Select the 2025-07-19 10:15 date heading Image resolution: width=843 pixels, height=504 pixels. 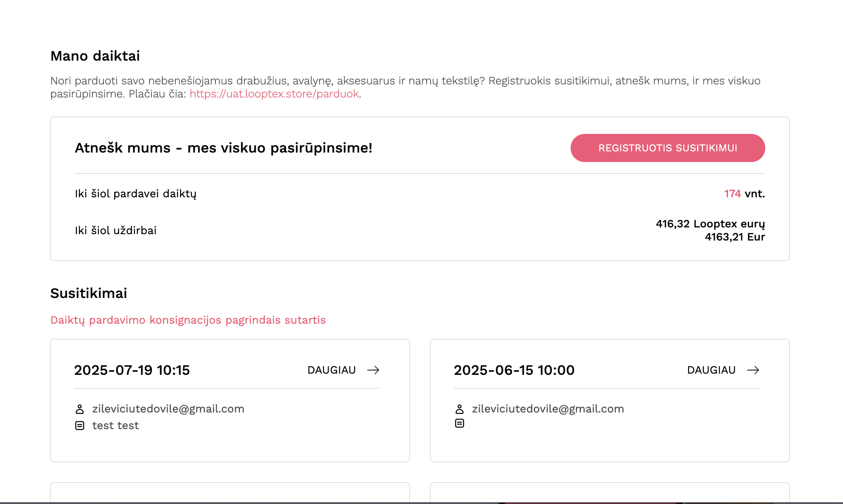click(132, 370)
